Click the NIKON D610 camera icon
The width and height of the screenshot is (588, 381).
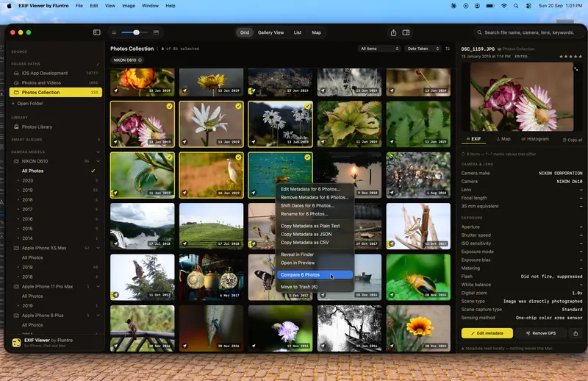pyautogui.click(x=16, y=161)
